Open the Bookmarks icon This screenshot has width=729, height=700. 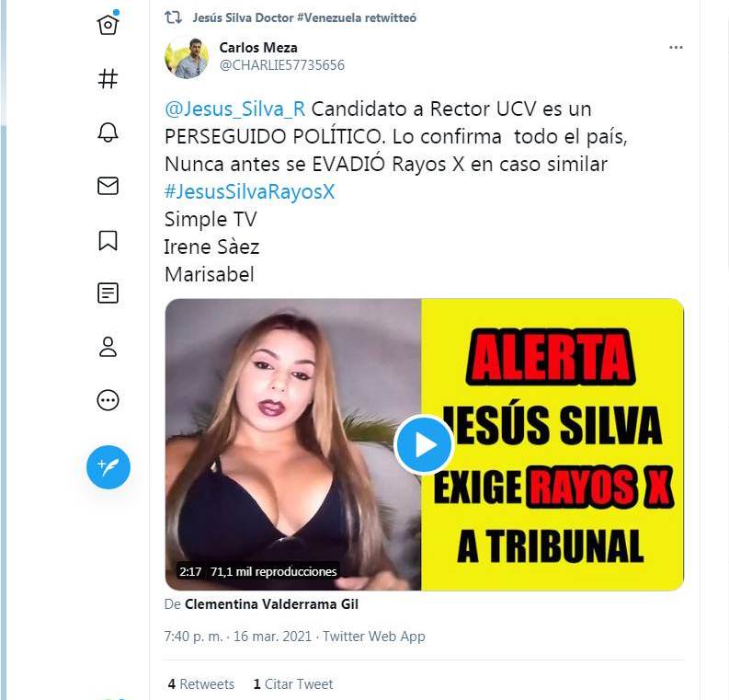tap(108, 240)
